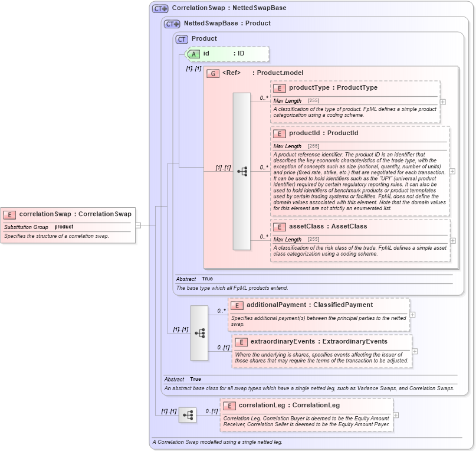Click the [1]..[1] cardinality beside Product.model group

[x=193, y=68]
